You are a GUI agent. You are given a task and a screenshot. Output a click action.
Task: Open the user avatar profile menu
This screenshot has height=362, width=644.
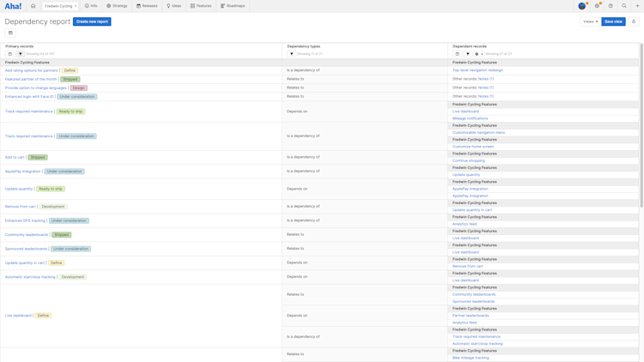[582, 6]
